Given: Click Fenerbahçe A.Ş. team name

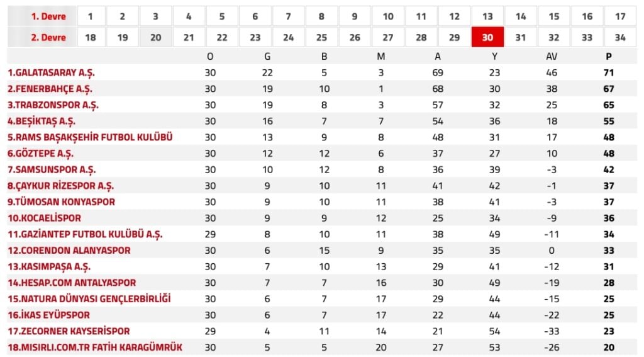Looking at the screenshot, I should pyautogui.click(x=50, y=89).
